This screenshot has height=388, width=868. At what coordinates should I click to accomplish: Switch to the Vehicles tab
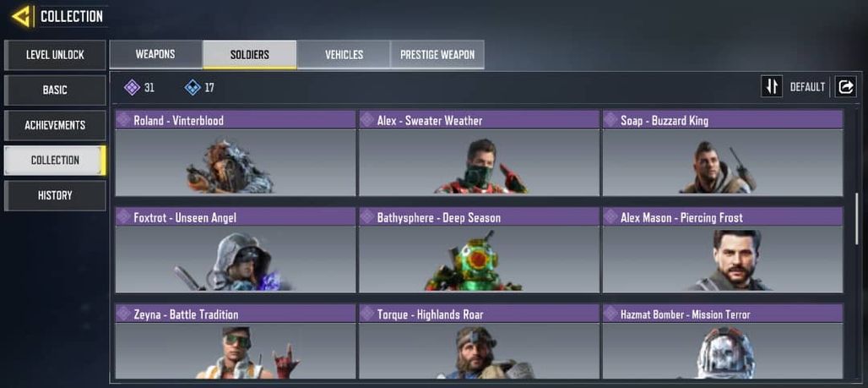point(344,54)
